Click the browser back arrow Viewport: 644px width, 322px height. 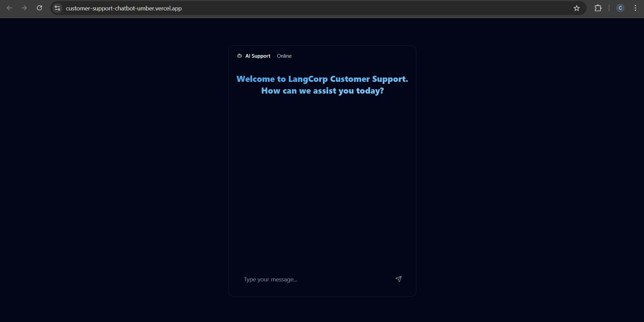(x=9, y=8)
